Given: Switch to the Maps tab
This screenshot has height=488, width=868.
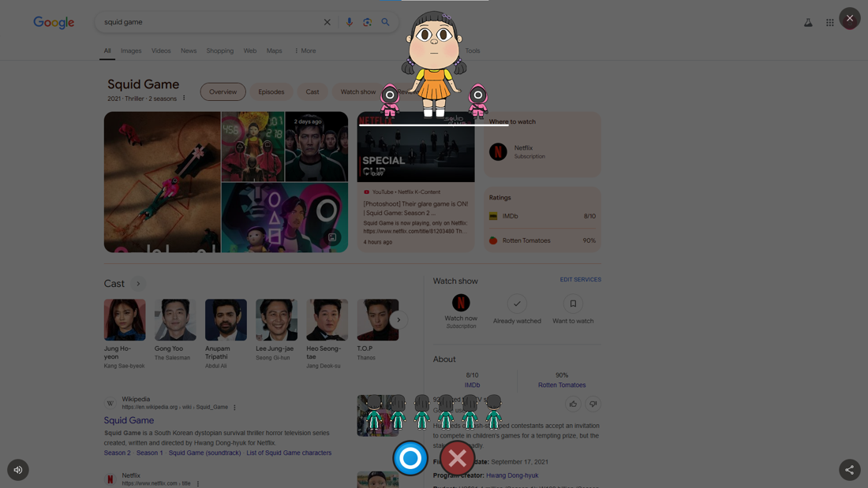Looking at the screenshot, I should tap(274, 51).
